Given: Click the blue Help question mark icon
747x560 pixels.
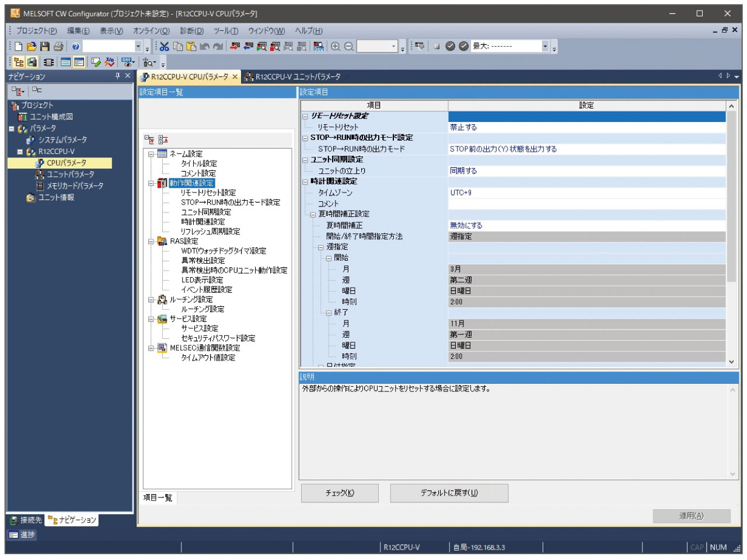Looking at the screenshot, I should 75,47.
